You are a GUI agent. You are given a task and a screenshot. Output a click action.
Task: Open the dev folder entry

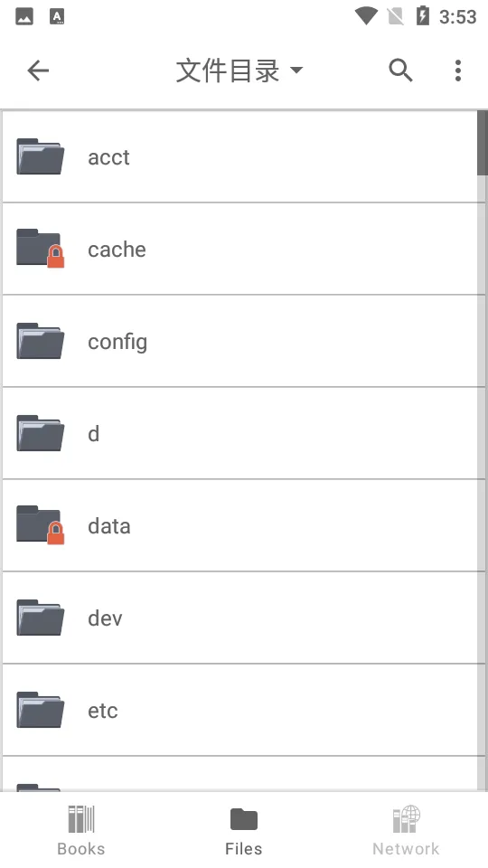click(239, 618)
